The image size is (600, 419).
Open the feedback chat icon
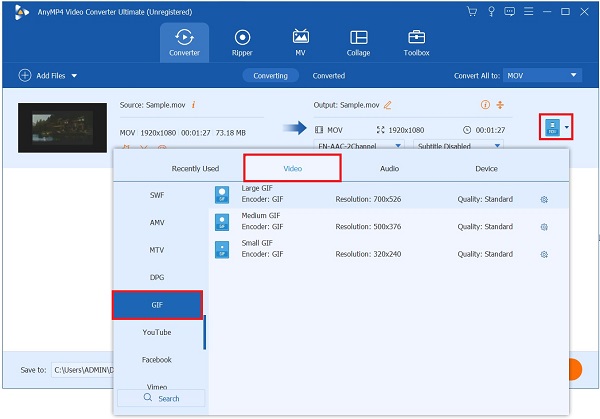(x=509, y=11)
